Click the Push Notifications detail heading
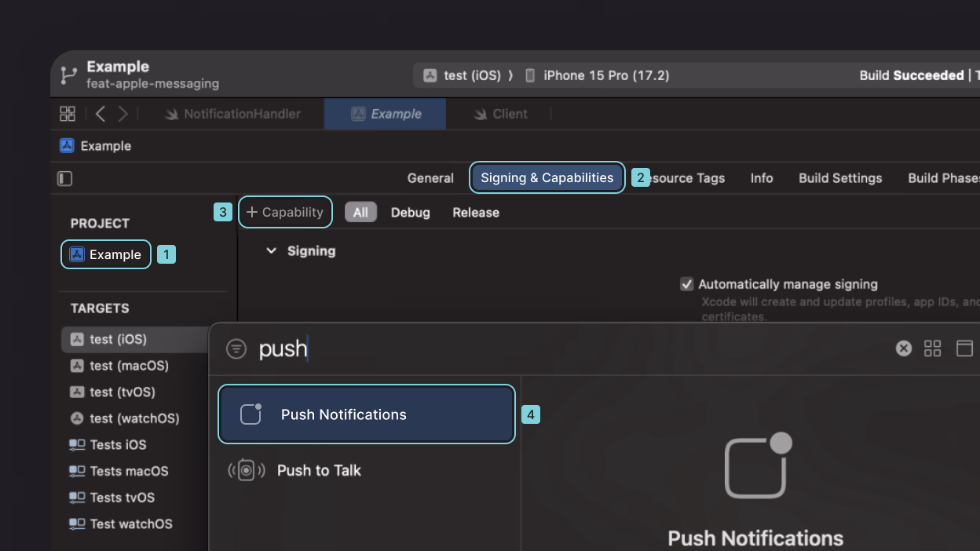Viewport: 980px width, 551px height. click(x=755, y=538)
